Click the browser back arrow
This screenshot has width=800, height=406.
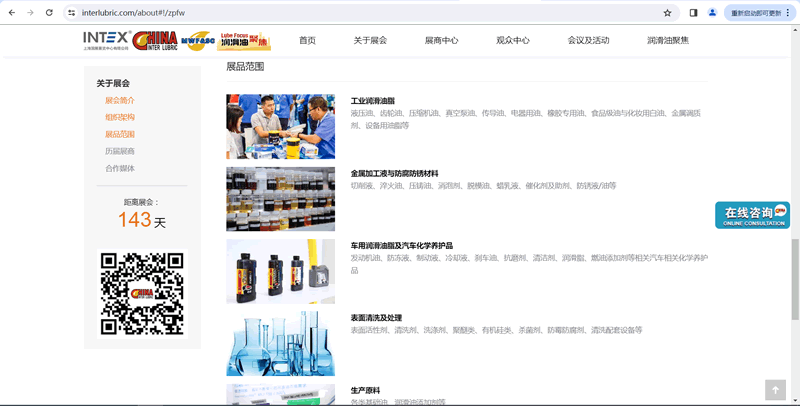coord(11,13)
